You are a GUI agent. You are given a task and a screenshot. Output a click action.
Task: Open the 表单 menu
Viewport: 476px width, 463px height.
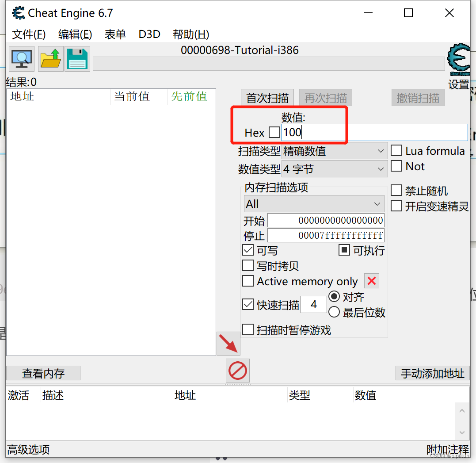pyautogui.click(x=115, y=34)
